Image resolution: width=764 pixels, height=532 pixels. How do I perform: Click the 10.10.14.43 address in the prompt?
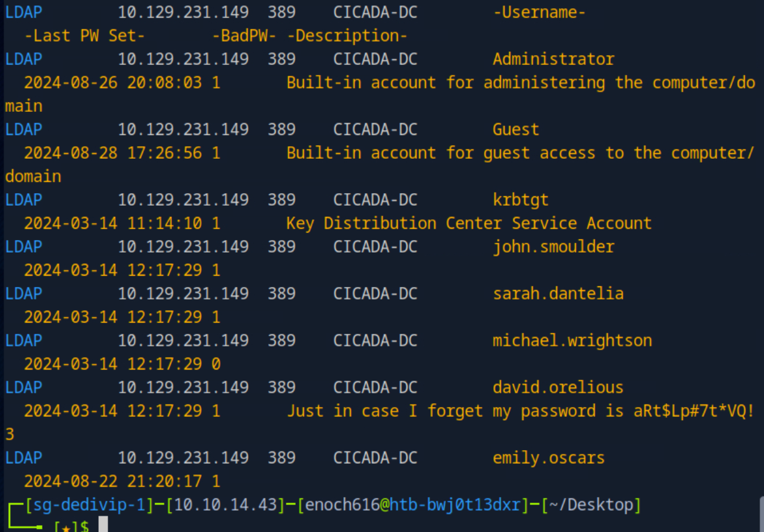tap(225, 504)
